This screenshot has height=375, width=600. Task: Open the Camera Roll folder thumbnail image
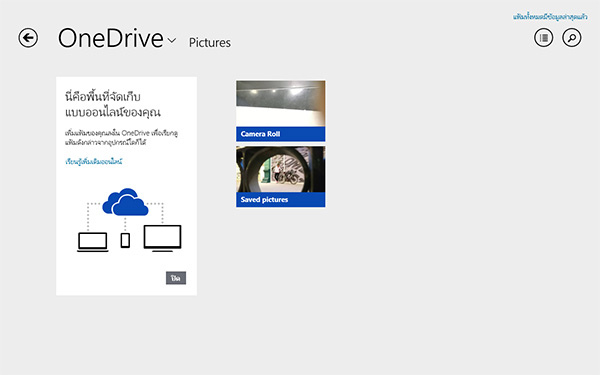(280, 104)
